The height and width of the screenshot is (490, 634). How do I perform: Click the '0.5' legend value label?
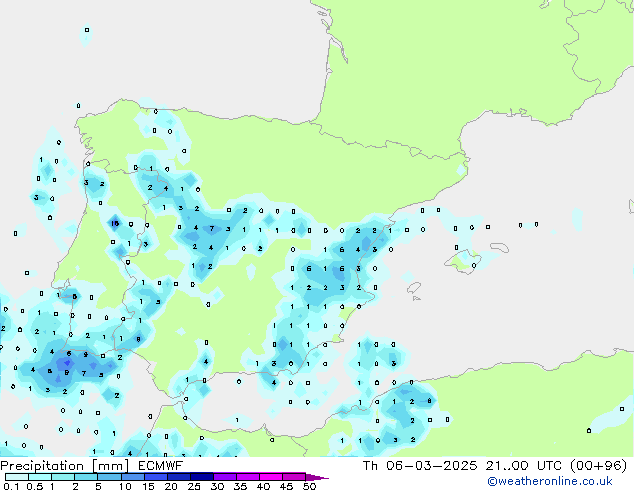pos(34,486)
